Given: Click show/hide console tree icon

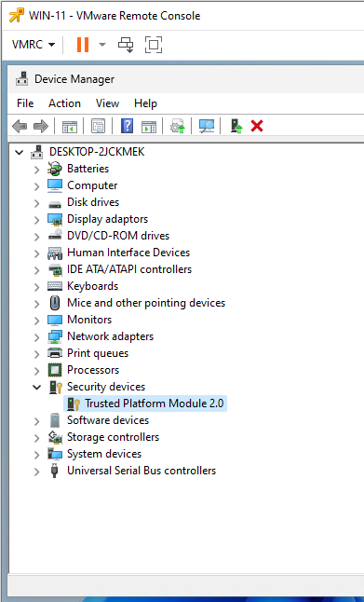Looking at the screenshot, I should click(70, 127).
